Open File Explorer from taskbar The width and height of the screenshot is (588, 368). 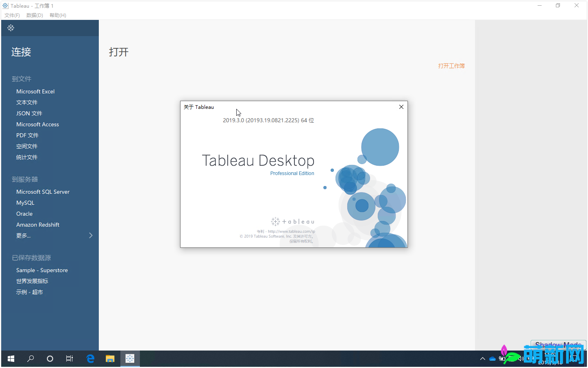point(110,359)
